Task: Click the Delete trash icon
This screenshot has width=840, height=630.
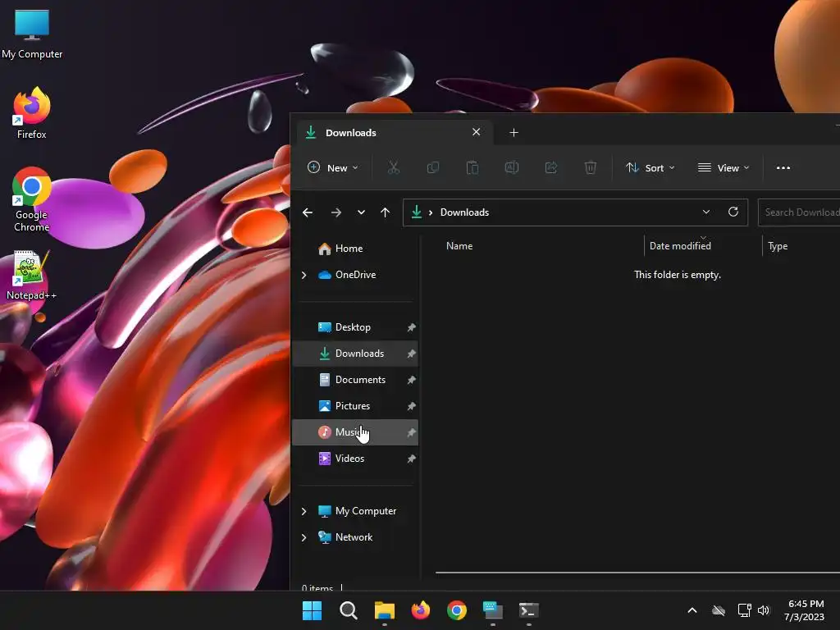Action: (x=591, y=167)
